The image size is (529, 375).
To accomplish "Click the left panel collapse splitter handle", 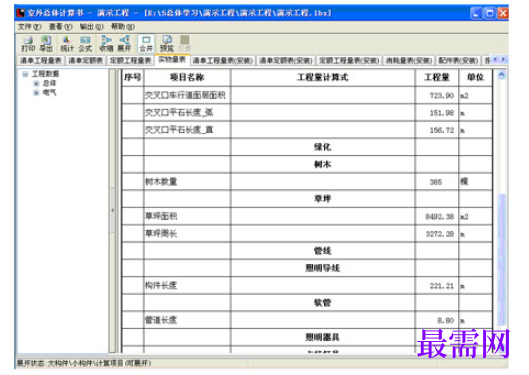I will point(113,210).
